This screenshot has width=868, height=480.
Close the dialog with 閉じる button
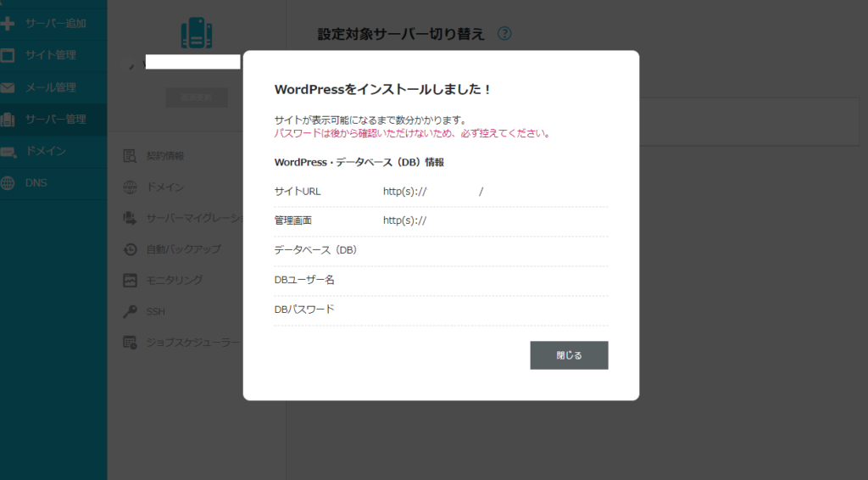[569, 355]
